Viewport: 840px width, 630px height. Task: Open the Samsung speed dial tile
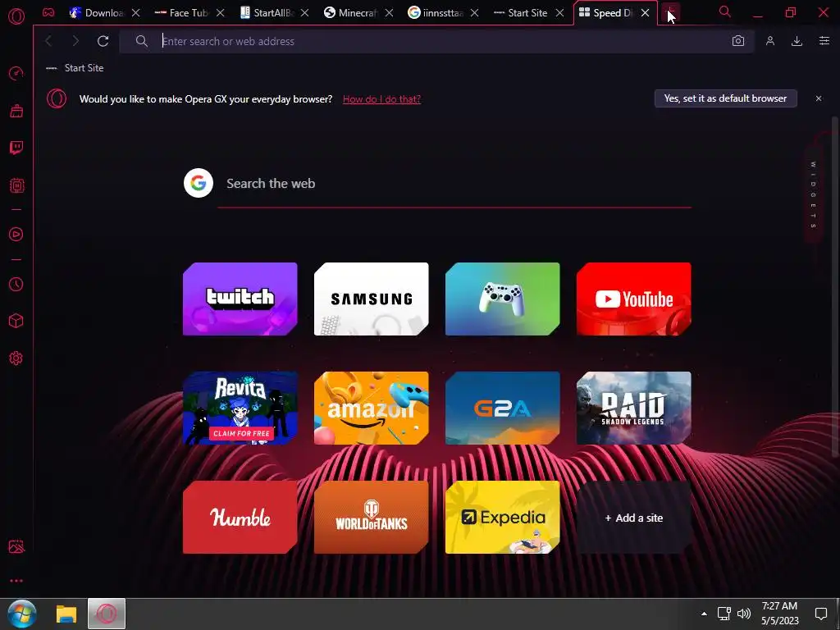372,299
